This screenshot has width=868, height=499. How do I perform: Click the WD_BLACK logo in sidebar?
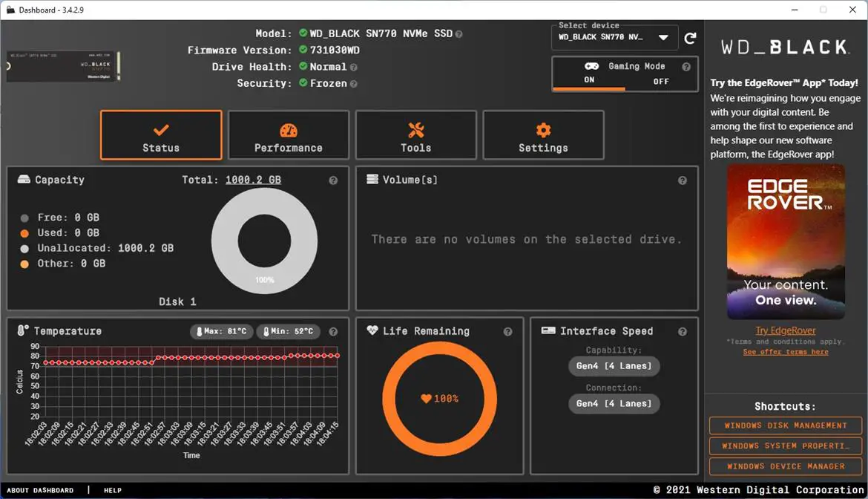click(784, 48)
